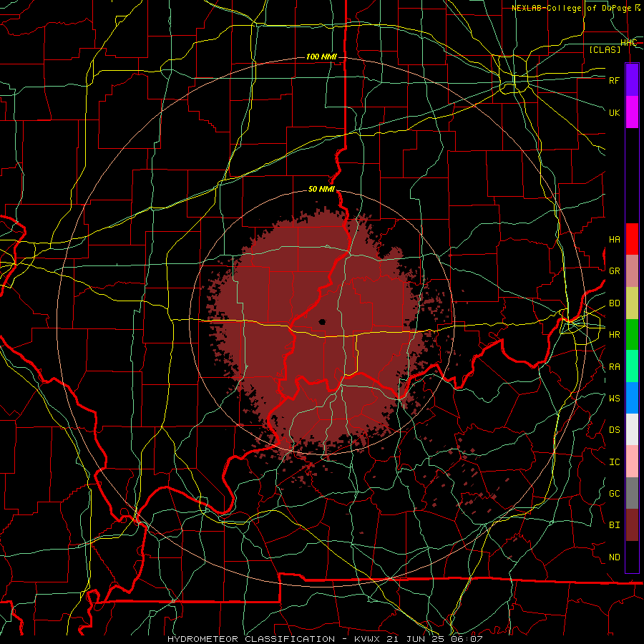Viewport: 644px width, 644px height.
Task: Click the dusty pink GR legend swatch
Action: point(632,270)
